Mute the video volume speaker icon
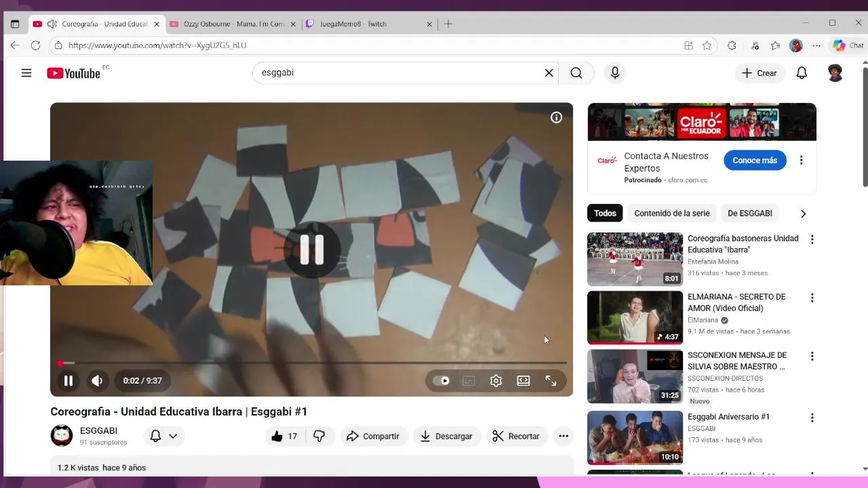868x488 pixels. (97, 381)
